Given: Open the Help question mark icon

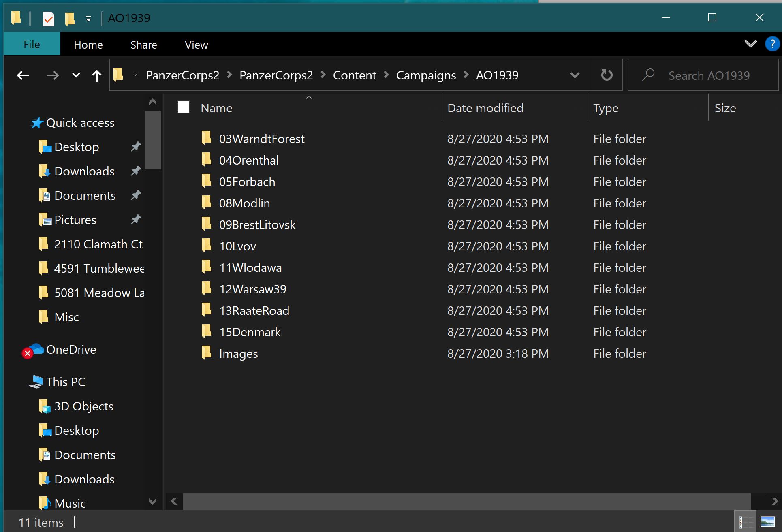Looking at the screenshot, I should [x=772, y=44].
